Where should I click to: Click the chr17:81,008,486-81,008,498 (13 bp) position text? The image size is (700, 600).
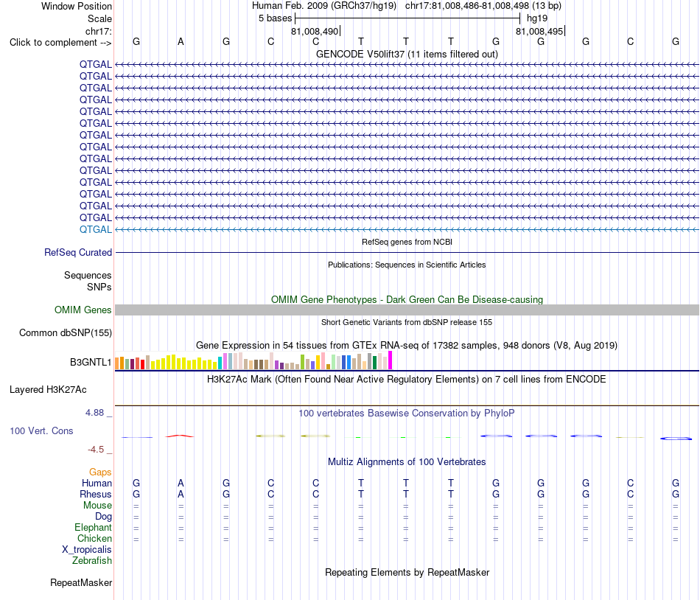[483, 6]
